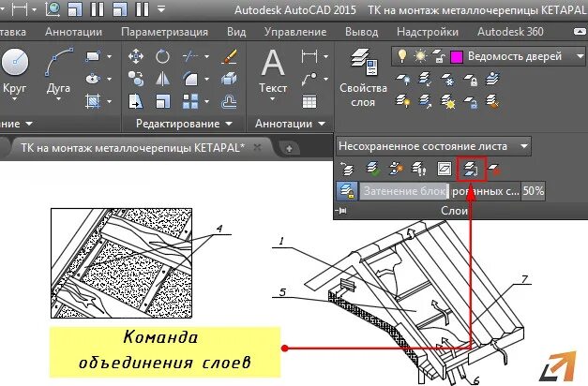Pick the Fillet tool
This screenshot has width=588, height=386.
[190, 79]
